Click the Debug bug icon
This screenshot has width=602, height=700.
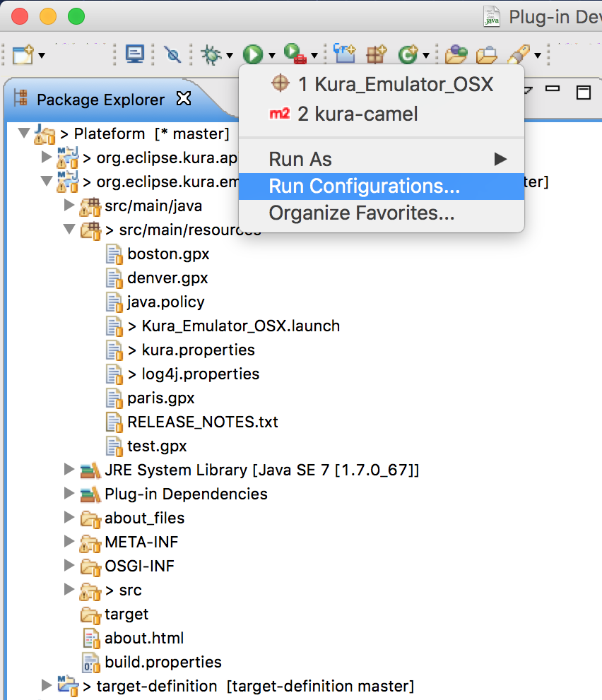coord(211,54)
